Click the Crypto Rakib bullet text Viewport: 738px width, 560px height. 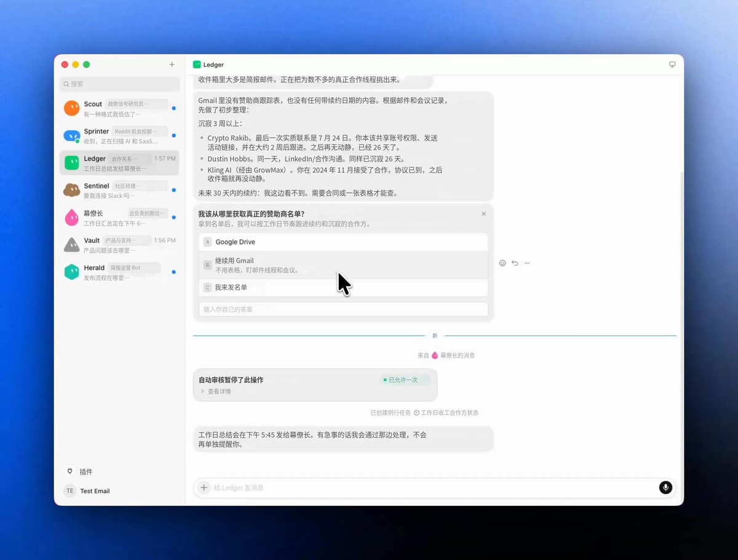[322, 143]
